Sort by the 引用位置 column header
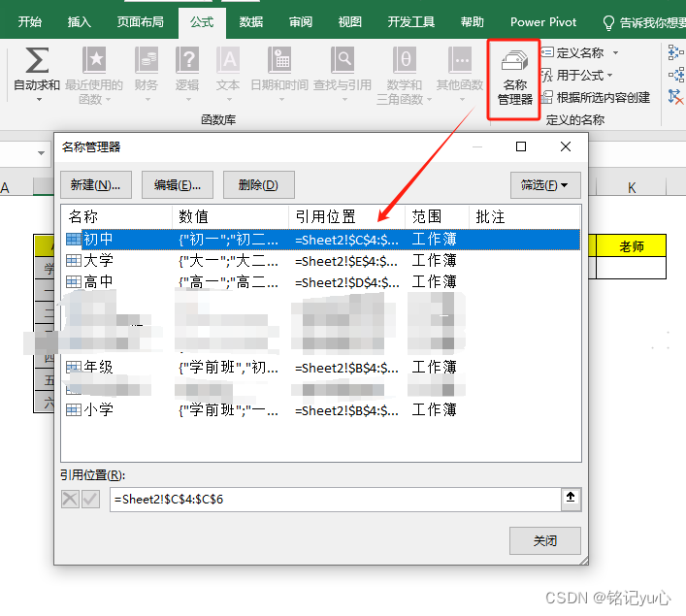Image resolution: width=686 pixels, height=616 pixels. point(347,216)
